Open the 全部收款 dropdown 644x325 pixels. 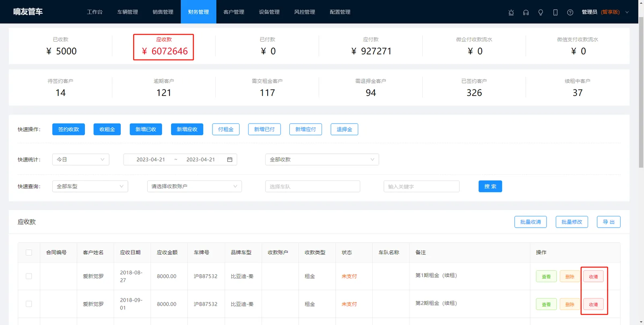pos(322,159)
